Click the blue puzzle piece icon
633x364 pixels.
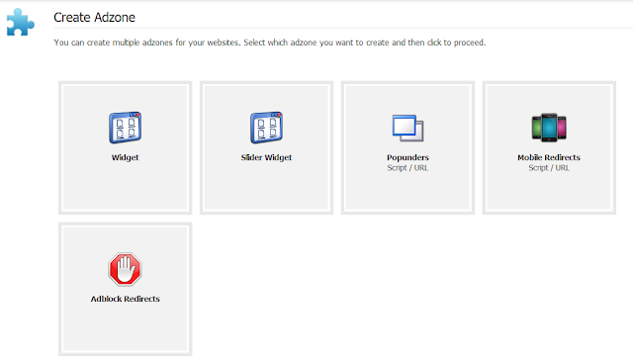click(x=20, y=23)
